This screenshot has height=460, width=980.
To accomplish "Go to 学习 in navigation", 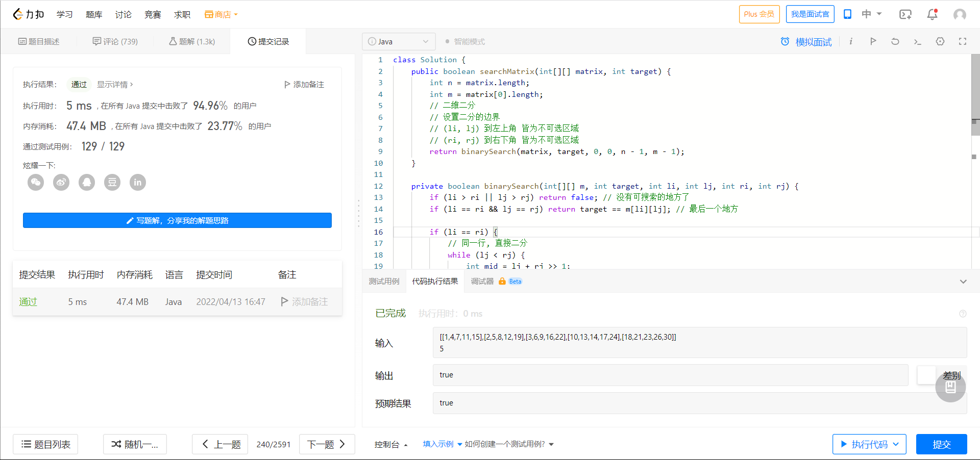I will click(x=64, y=14).
